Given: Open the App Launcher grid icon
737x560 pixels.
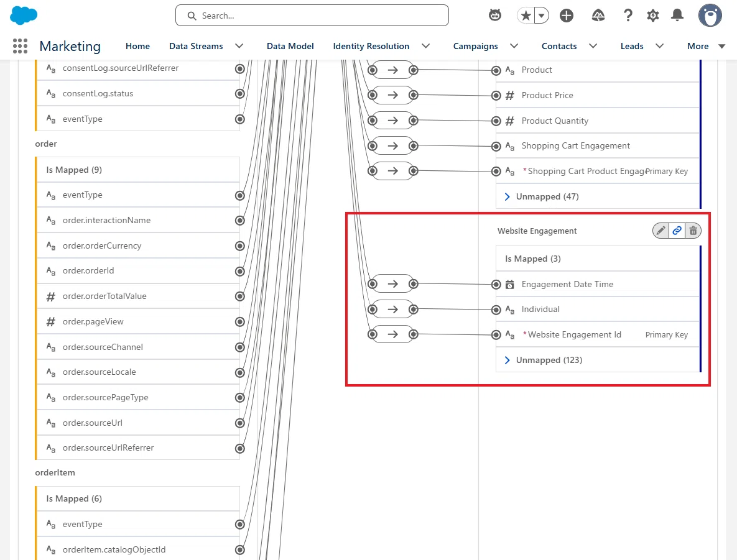Looking at the screenshot, I should (20, 46).
